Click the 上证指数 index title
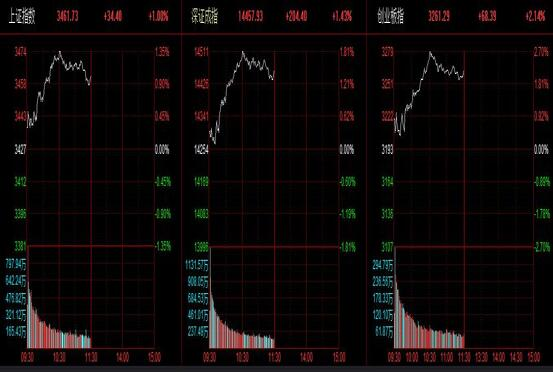The height and width of the screenshot is (372, 553). point(22,17)
